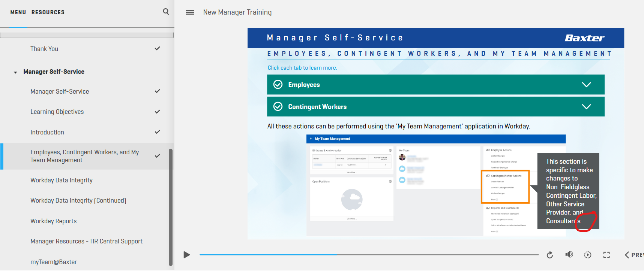Click the Thank You completion checkmark

158,48
